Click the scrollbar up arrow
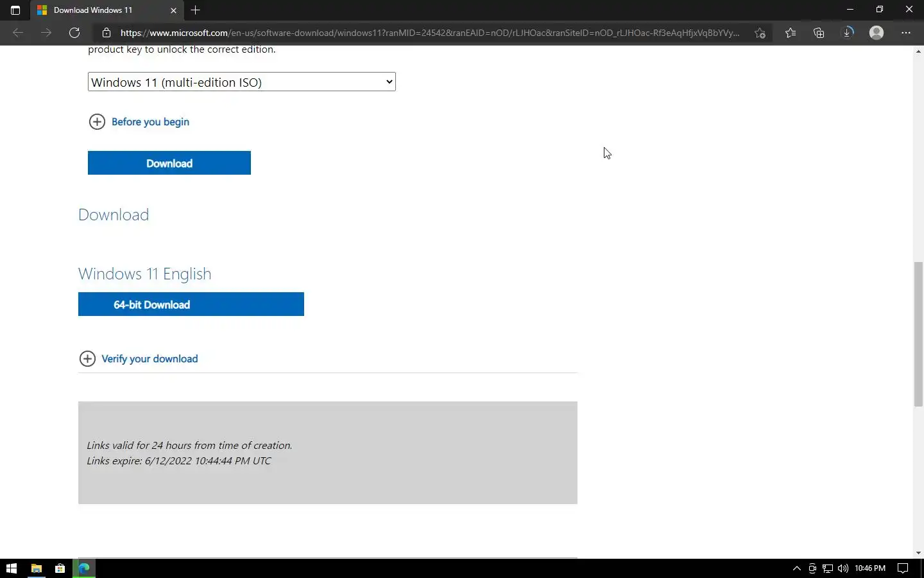 point(918,51)
